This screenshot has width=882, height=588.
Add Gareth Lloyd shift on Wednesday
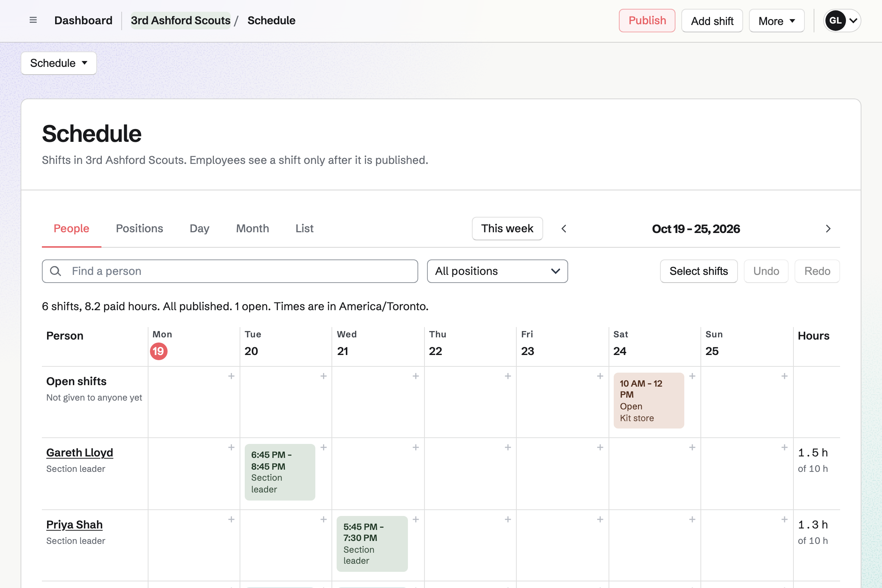click(416, 447)
